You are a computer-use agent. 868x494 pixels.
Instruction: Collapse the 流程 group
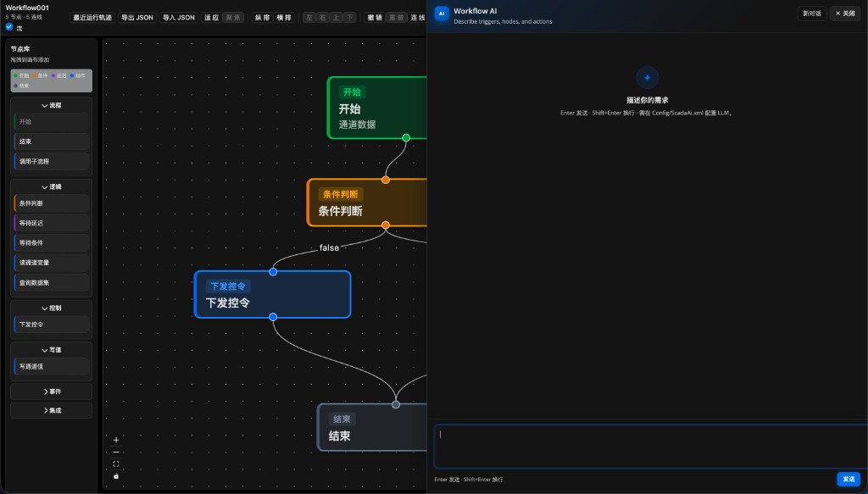(51, 105)
